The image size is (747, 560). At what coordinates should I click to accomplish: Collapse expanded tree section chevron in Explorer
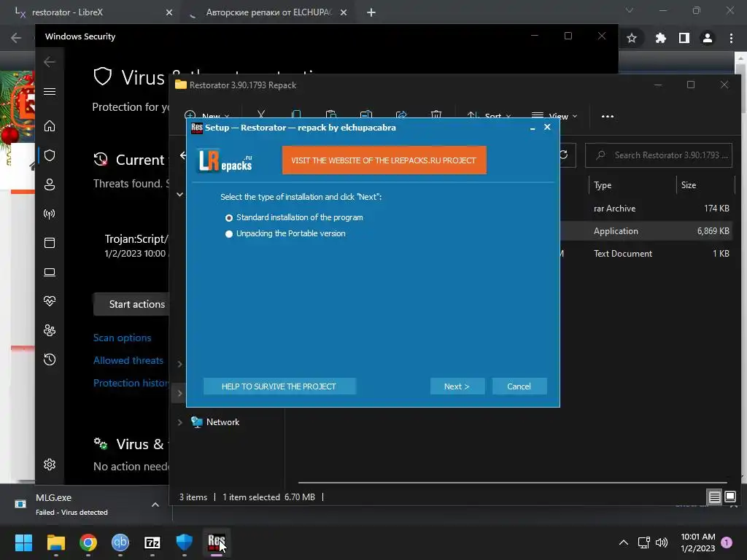(180, 194)
